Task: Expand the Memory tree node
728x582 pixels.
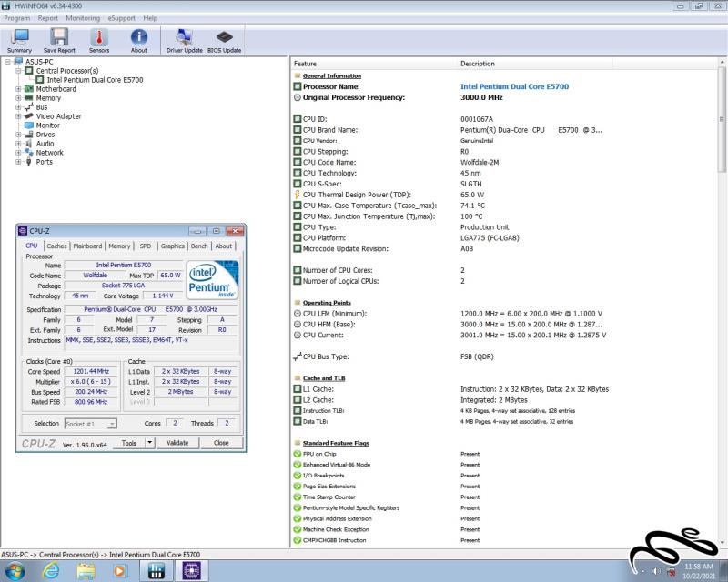Action: [x=18, y=98]
